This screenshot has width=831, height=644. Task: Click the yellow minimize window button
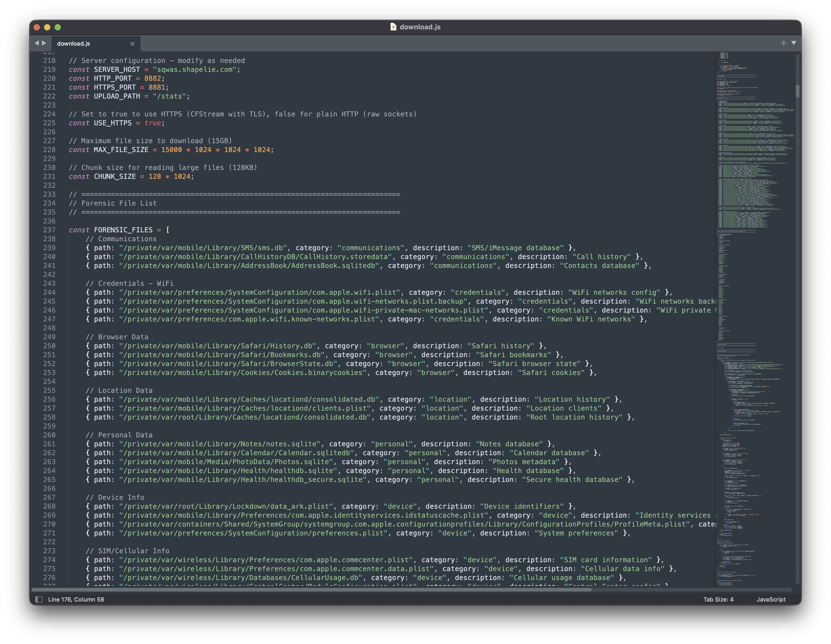tap(47, 27)
